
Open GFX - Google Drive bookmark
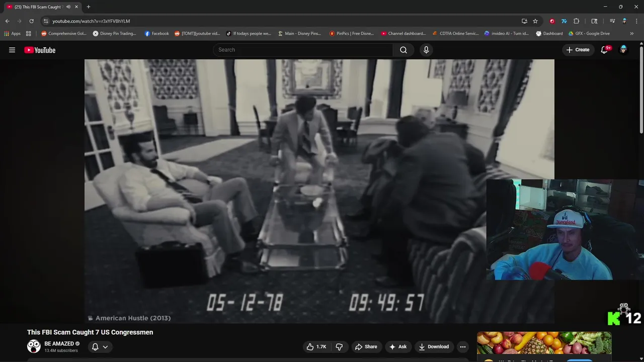(x=589, y=34)
